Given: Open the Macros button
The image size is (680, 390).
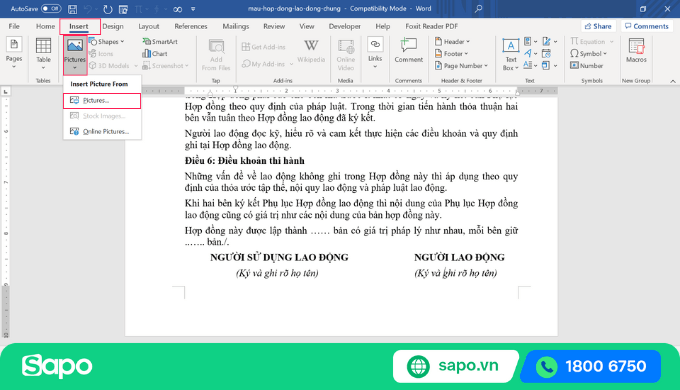Looking at the screenshot, I should [x=636, y=51].
